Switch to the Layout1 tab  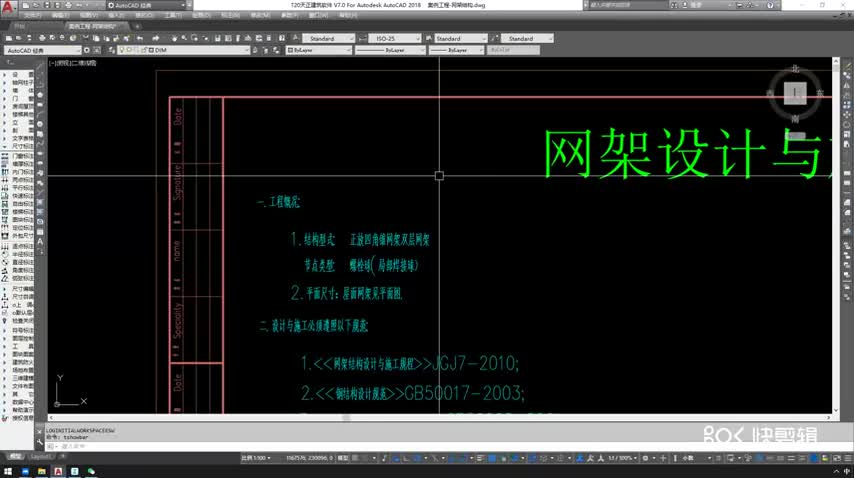[x=40, y=457]
